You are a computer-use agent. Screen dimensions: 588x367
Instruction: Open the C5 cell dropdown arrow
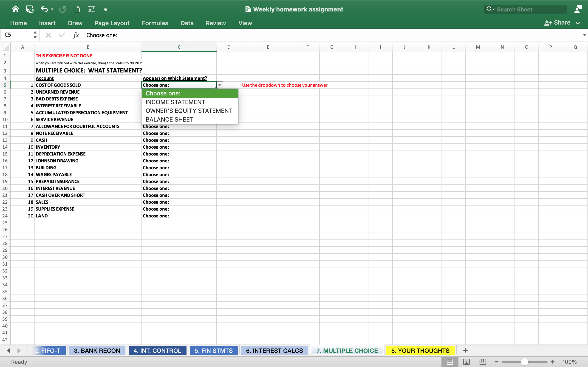[220, 85]
